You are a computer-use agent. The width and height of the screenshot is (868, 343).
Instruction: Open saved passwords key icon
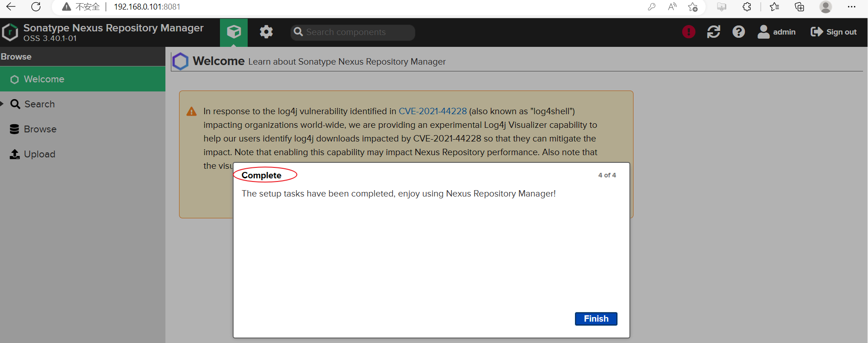pyautogui.click(x=652, y=7)
